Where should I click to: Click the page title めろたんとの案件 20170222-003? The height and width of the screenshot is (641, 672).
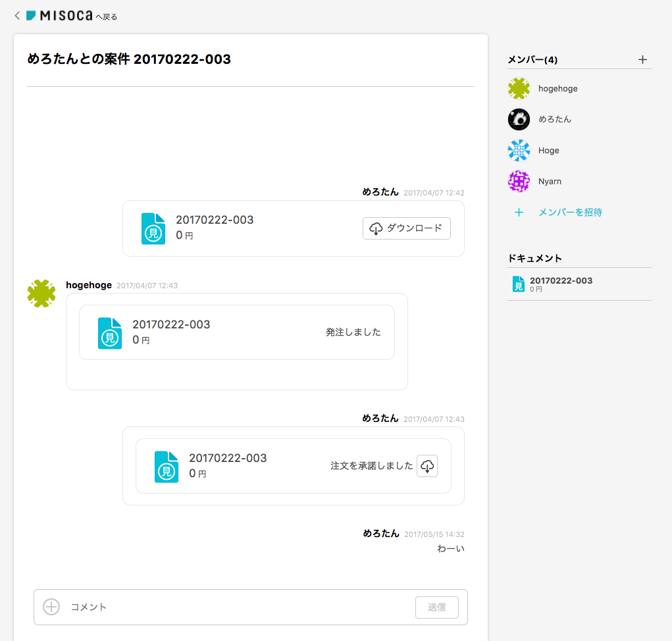[x=129, y=59]
